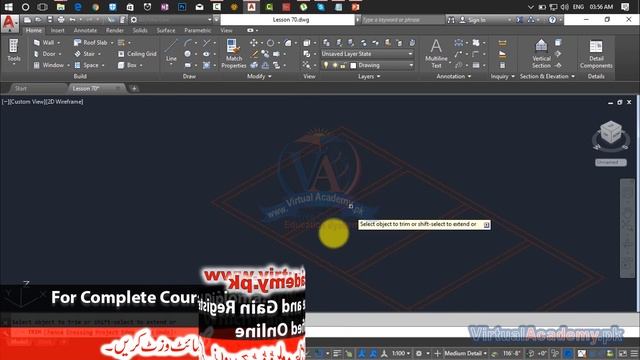Open Windows Start menu

(8, 7)
